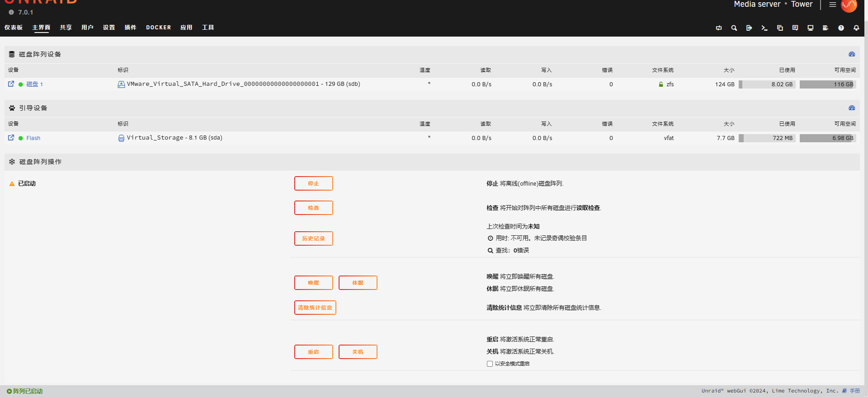This screenshot has height=397, width=868.
Task: Click the 116 GB free space bar
Action: click(x=828, y=84)
